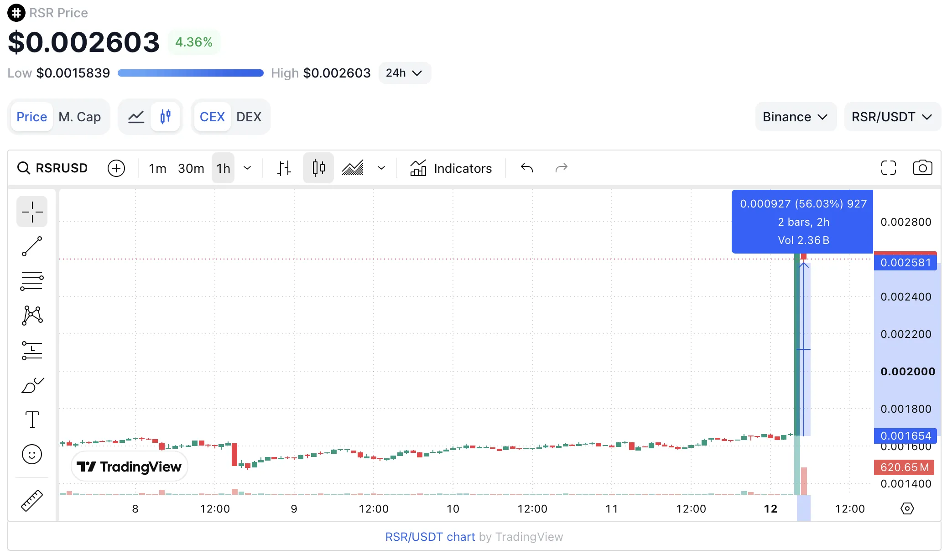
Task: Select the 1m timeframe
Action: pyautogui.click(x=157, y=168)
